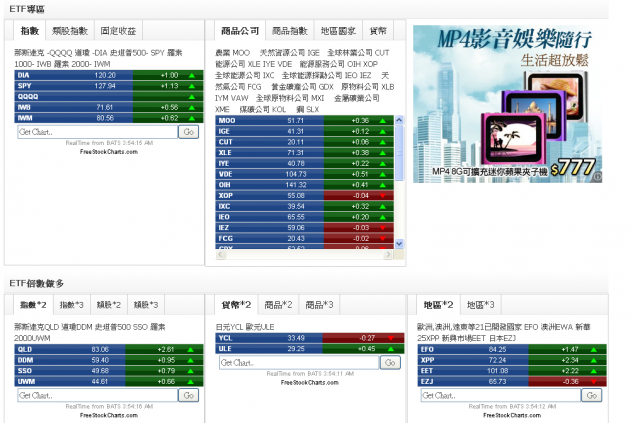Click the horizontal scroll right arrow
640x423 pixels.
tap(388, 255)
